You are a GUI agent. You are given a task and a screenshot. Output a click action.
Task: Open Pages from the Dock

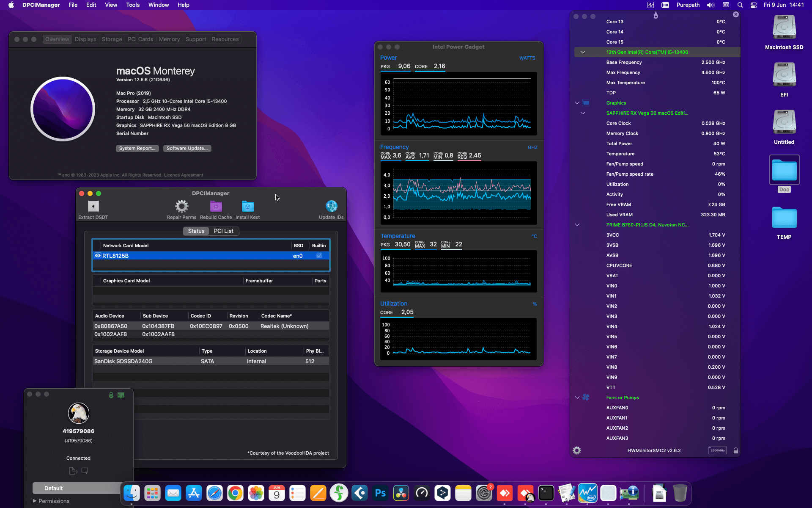(x=318, y=493)
